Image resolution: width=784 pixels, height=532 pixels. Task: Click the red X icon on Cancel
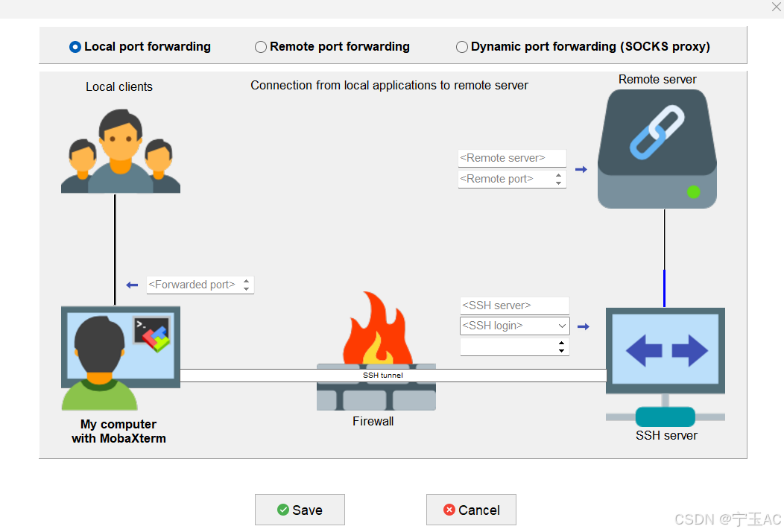pyautogui.click(x=449, y=510)
